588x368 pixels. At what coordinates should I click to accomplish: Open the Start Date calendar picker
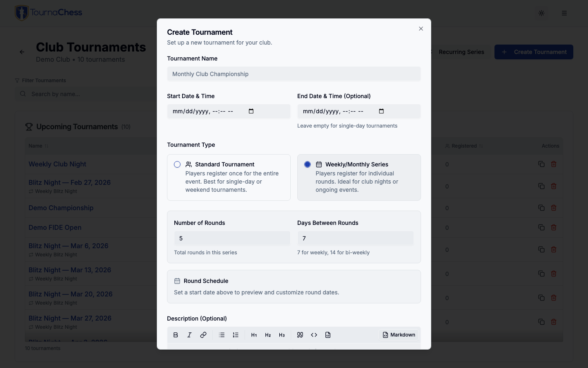coord(251,111)
